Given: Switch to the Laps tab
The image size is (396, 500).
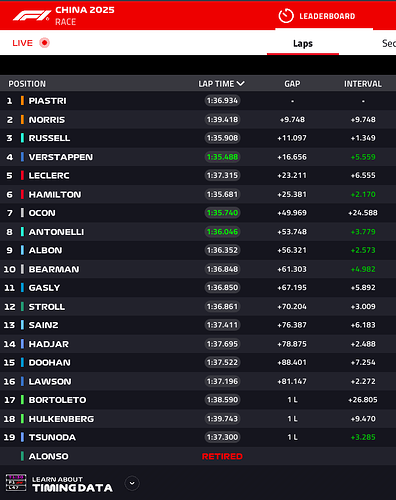Looking at the screenshot, I should [303, 43].
